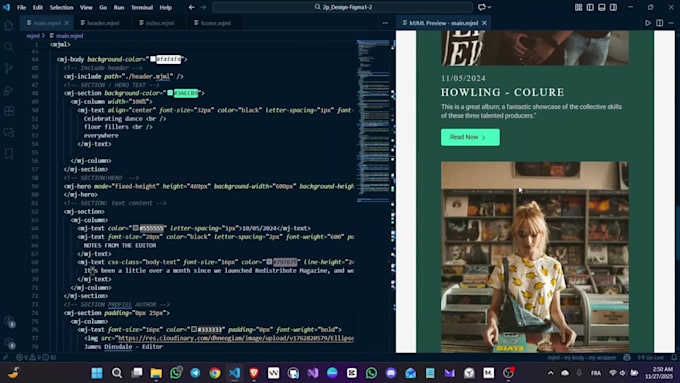
Task: Go back with the navigation arrow
Action: click(192, 7)
